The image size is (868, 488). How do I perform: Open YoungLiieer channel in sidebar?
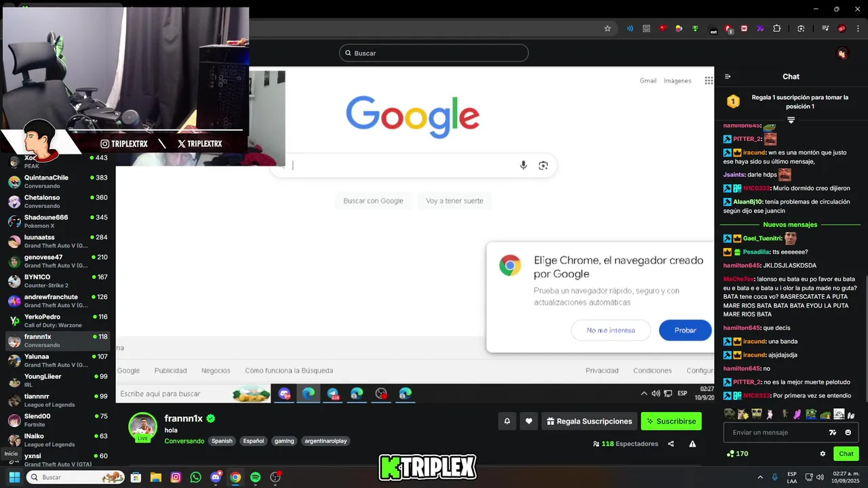[58, 380]
